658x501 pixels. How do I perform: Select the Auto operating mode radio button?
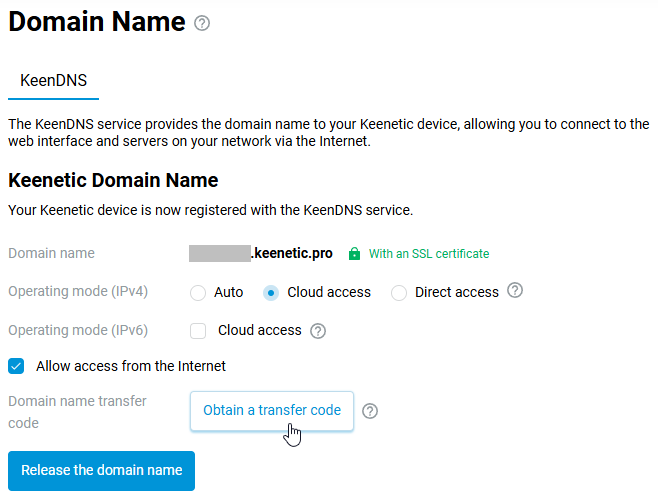(198, 293)
